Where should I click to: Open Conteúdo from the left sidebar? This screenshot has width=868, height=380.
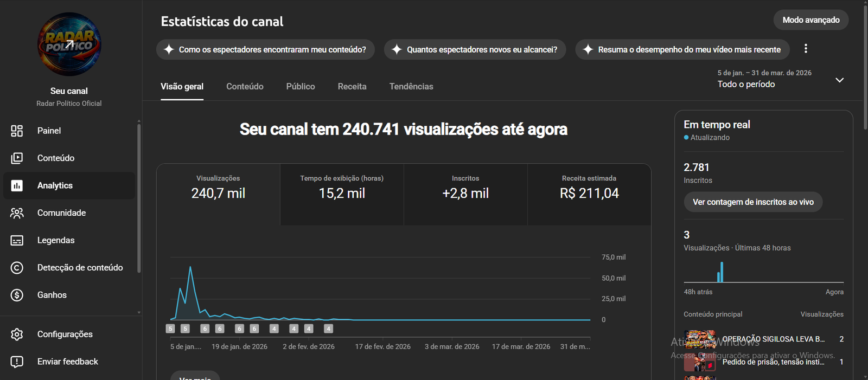pyautogui.click(x=69, y=158)
